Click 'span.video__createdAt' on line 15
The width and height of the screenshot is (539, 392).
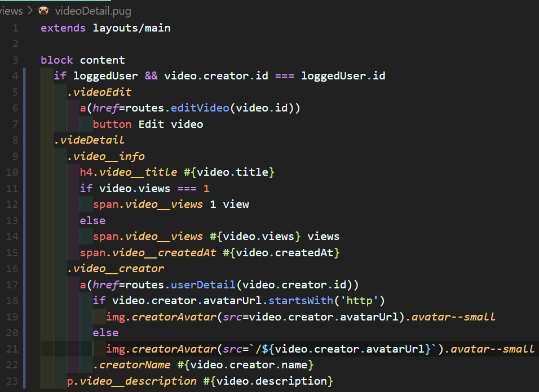tap(148, 253)
